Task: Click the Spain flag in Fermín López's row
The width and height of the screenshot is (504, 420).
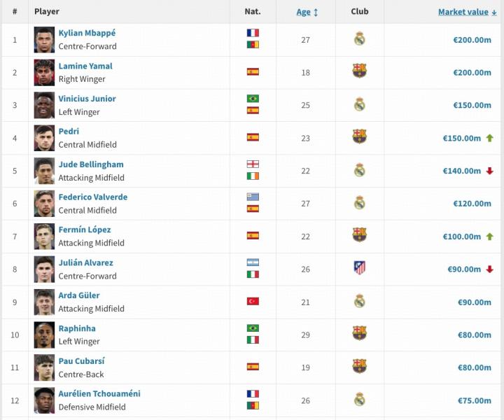Action: (x=253, y=236)
